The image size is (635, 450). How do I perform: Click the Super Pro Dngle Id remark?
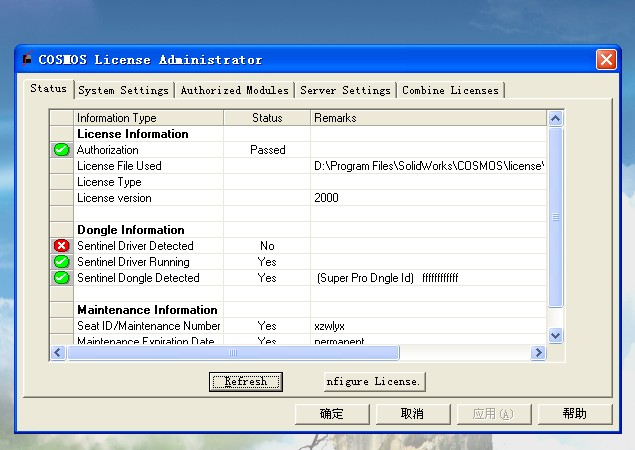tap(388, 278)
